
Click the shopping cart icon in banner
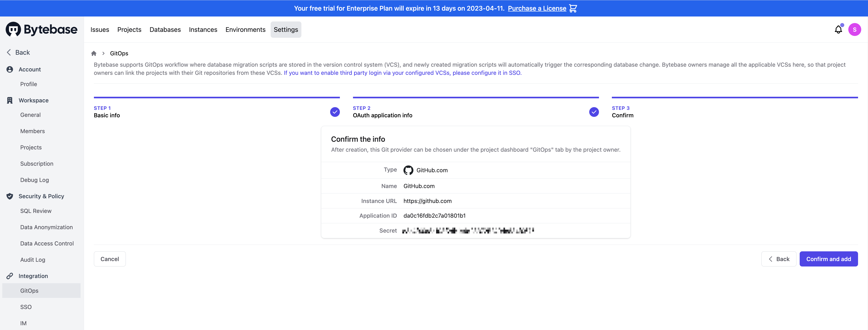(573, 8)
